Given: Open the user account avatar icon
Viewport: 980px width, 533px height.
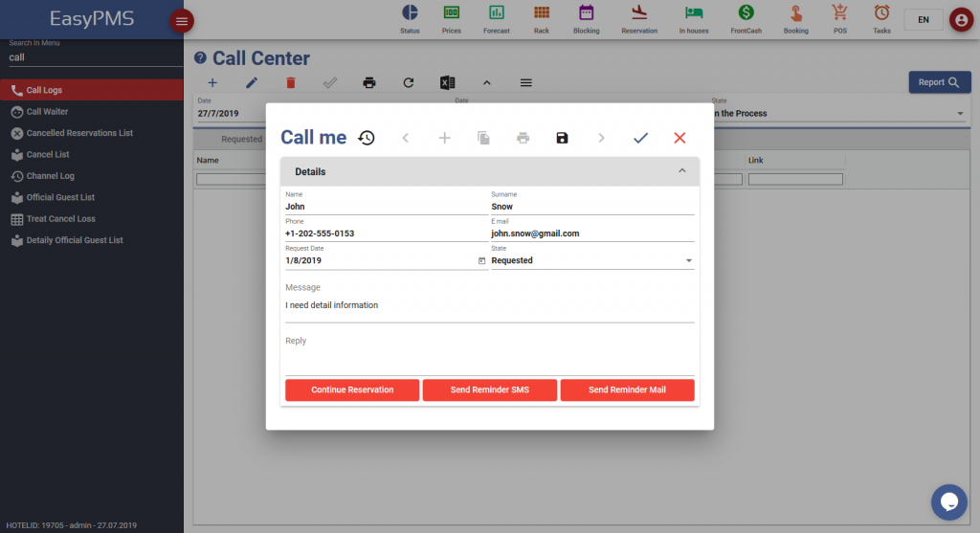Looking at the screenshot, I should pyautogui.click(x=961, y=20).
